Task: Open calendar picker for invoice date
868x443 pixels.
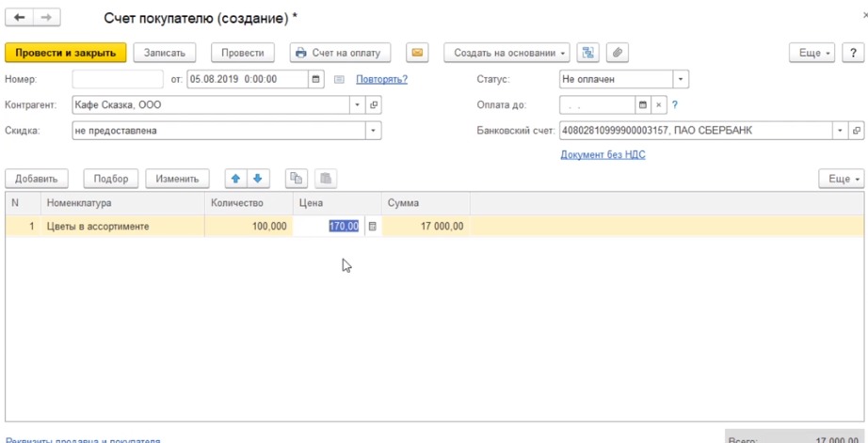Action: (x=316, y=79)
